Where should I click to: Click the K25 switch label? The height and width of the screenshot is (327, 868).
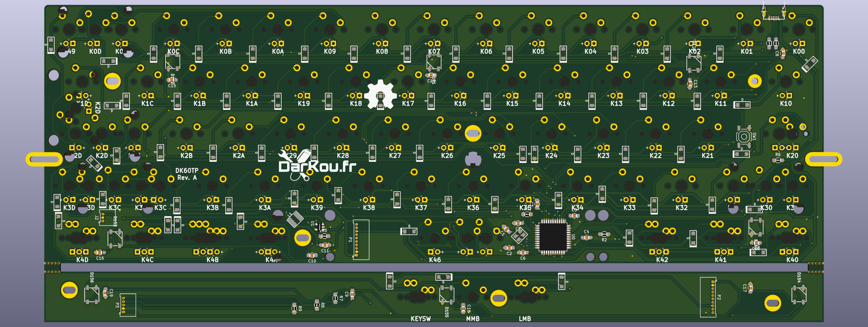coord(499,156)
